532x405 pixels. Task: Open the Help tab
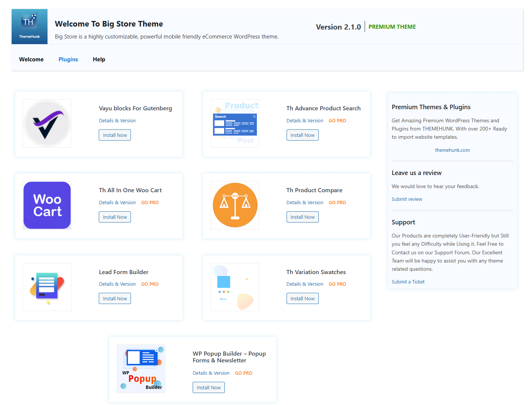(99, 59)
